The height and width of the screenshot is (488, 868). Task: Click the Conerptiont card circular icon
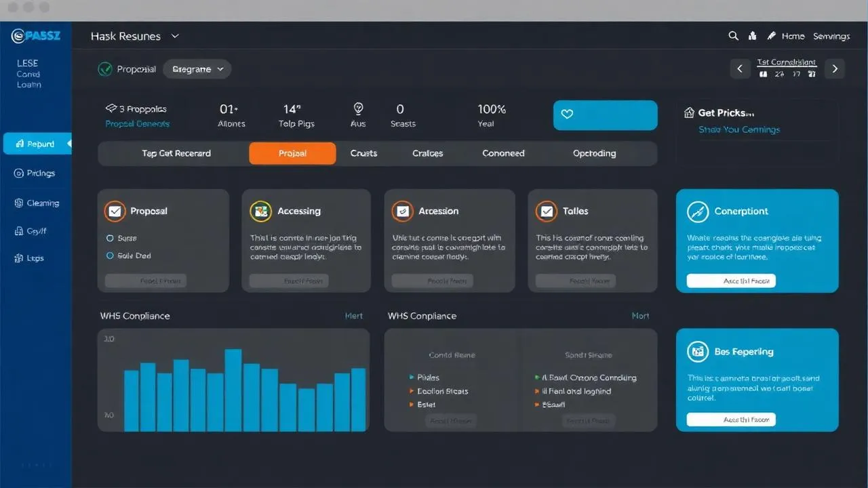point(697,211)
